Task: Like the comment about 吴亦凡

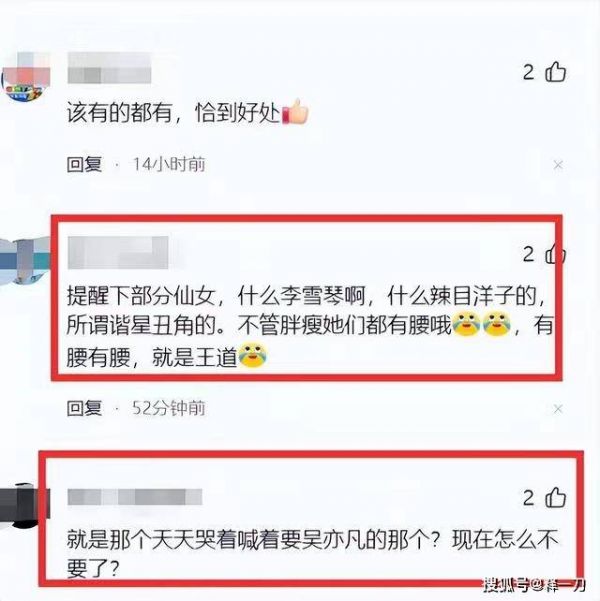Action: point(556,498)
